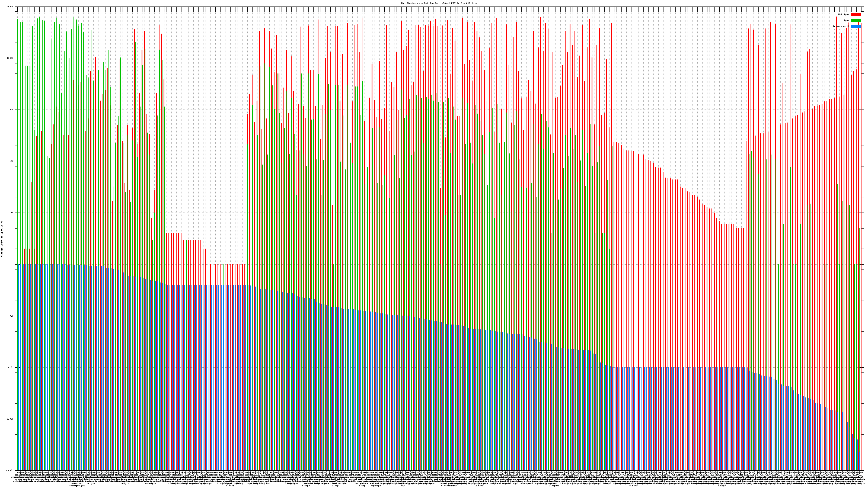The width and height of the screenshot is (868, 488).
Task: Click the 0.1 y-axis tick label
Action: tap(11, 316)
